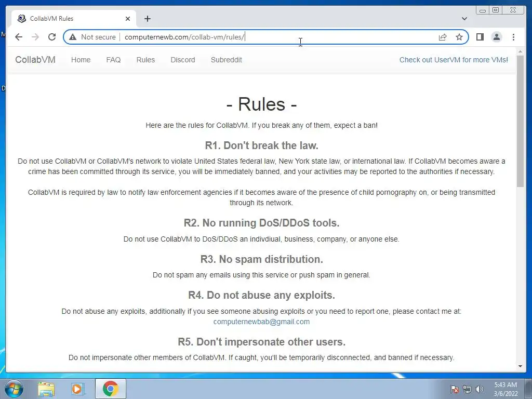Reload the CollabVM Rules page

52,37
